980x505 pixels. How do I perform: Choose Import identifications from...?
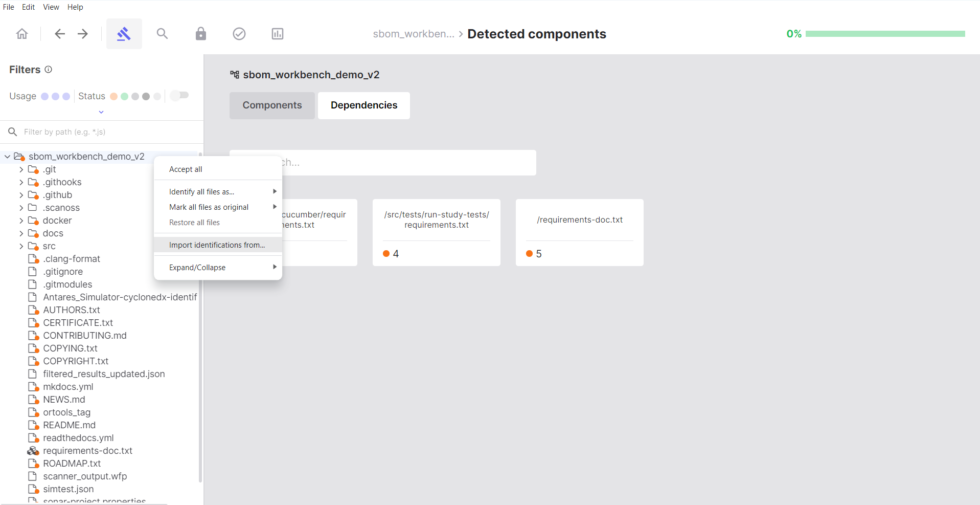click(218, 245)
